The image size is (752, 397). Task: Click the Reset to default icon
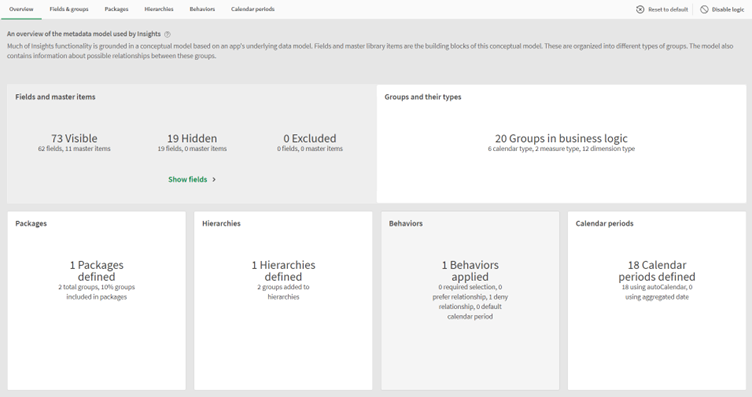(x=640, y=10)
